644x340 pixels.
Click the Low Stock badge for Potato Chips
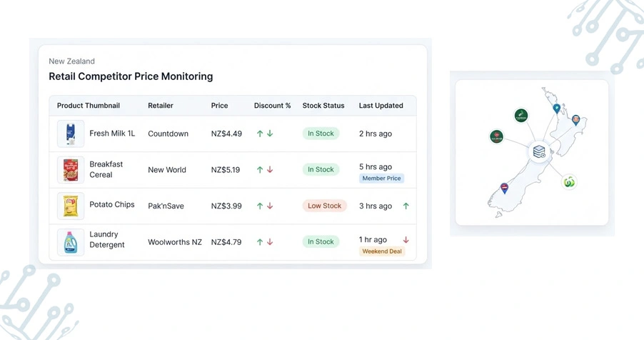coord(324,206)
